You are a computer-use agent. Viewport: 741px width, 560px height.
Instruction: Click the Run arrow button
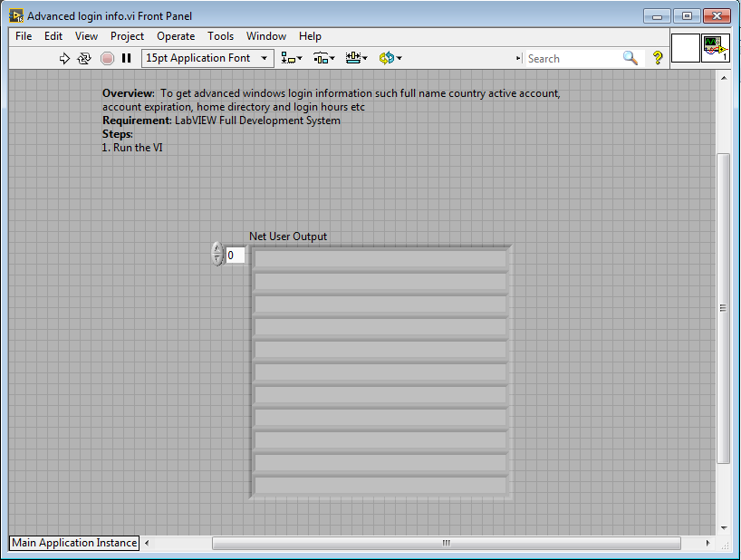point(64,58)
